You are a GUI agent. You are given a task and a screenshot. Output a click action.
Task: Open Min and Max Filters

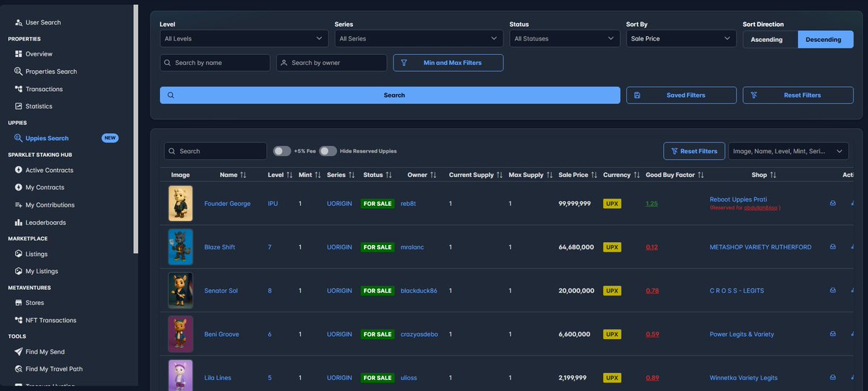coord(448,63)
